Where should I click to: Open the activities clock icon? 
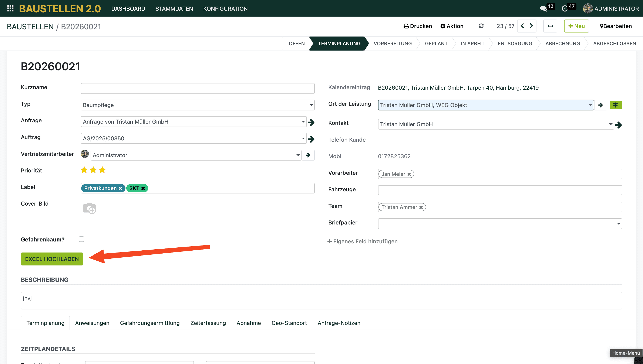point(564,8)
